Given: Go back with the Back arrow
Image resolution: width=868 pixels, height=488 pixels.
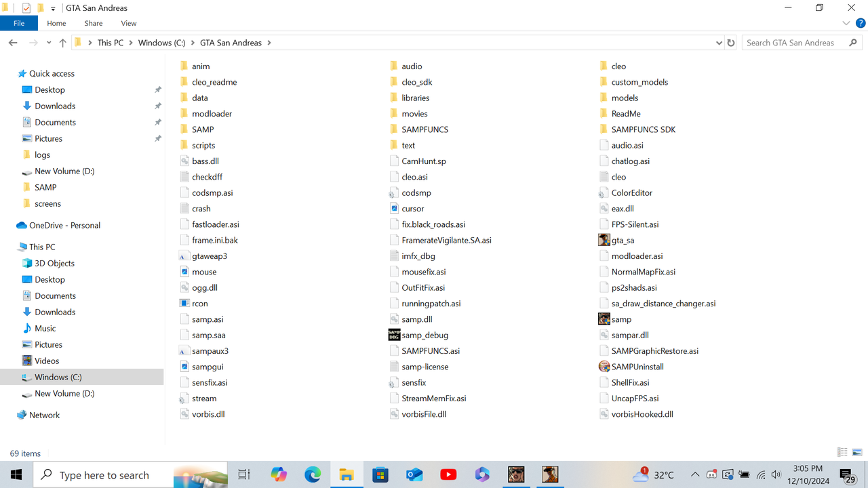Looking at the screenshot, I should pyautogui.click(x=13, y=43).
